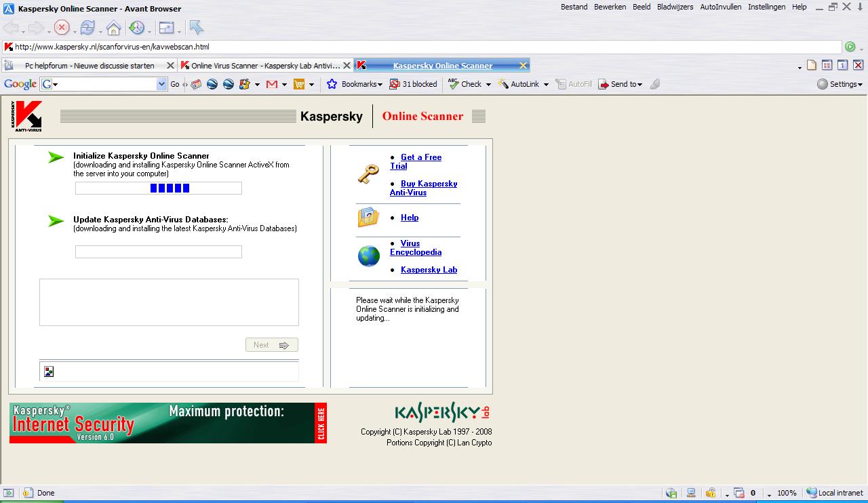868x503 pixels.
Task: Open the Bewerken menu
Action: [x=610, y=7]
